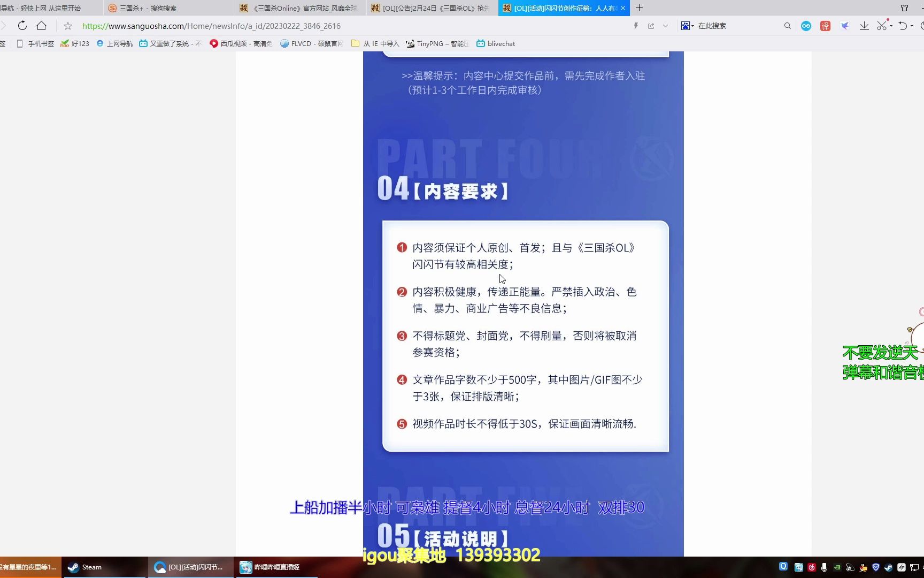Click the NetEase Cloud Music tray icon
Screen dimensions: 924x578
[812, 567]
